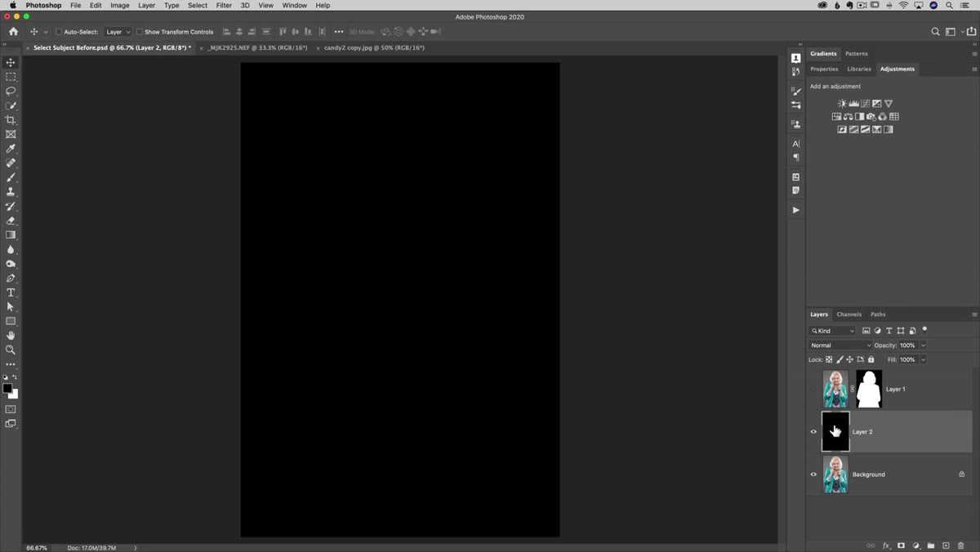This screenshot has width=980, height=552.
Task: Open the Opacity slider dropdown arrow
Action: (x=923, y=345)
